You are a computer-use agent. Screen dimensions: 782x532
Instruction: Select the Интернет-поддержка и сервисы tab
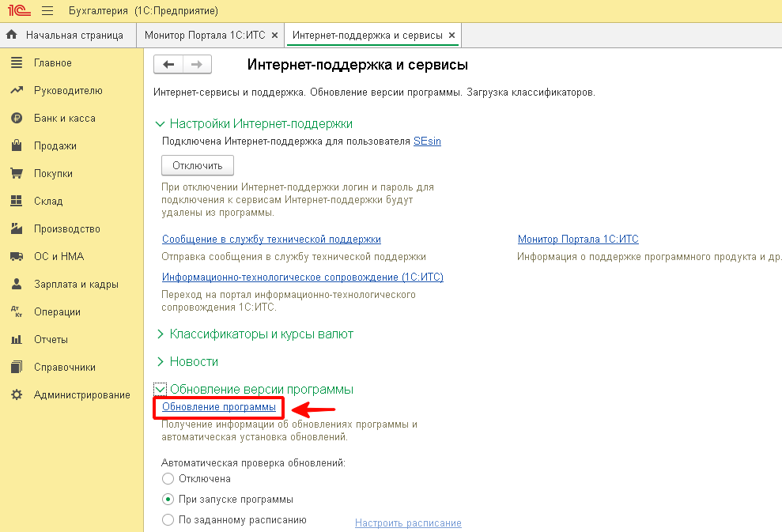(x=367, y=36)
